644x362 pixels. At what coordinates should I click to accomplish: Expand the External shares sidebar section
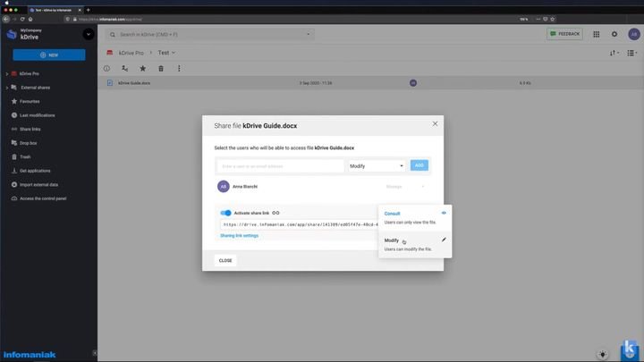pos(6,88)
